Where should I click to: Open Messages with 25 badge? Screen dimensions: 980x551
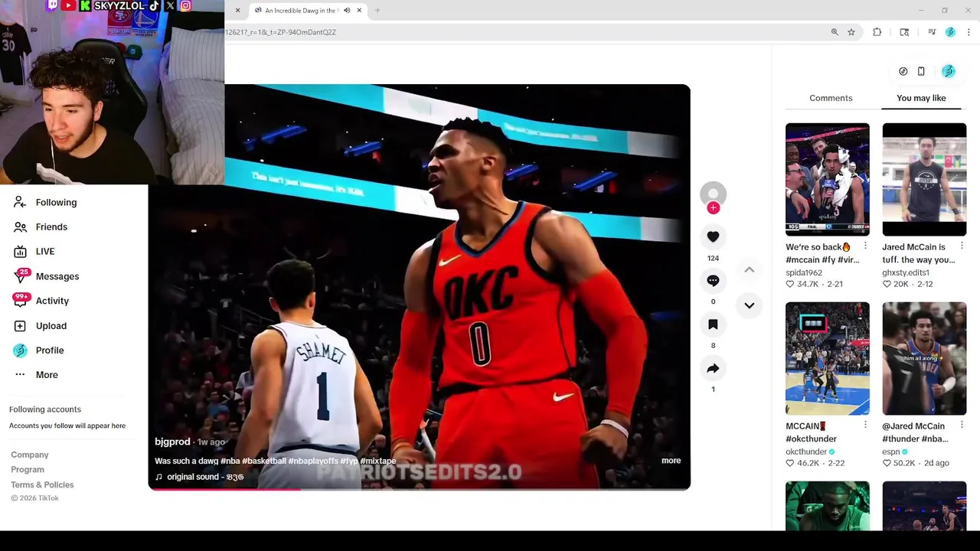click(x=57, y=276)
